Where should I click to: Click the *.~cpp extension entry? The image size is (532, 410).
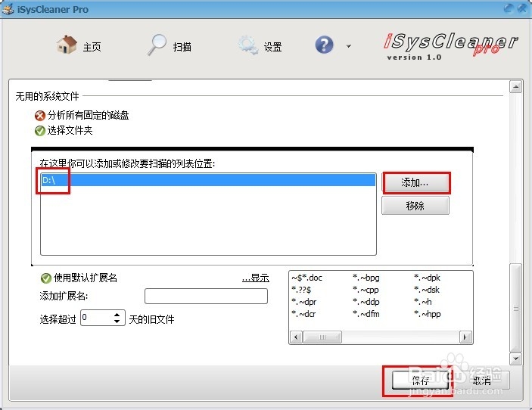tap(366, 290)
